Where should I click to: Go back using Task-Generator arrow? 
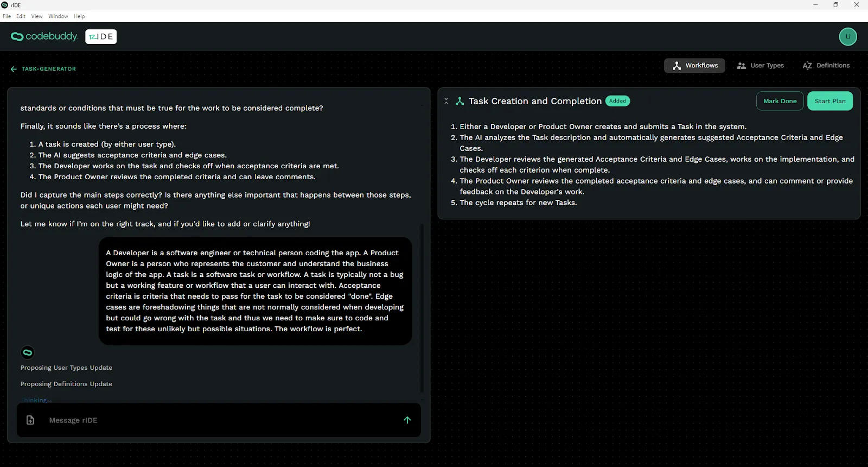(14, 69)
